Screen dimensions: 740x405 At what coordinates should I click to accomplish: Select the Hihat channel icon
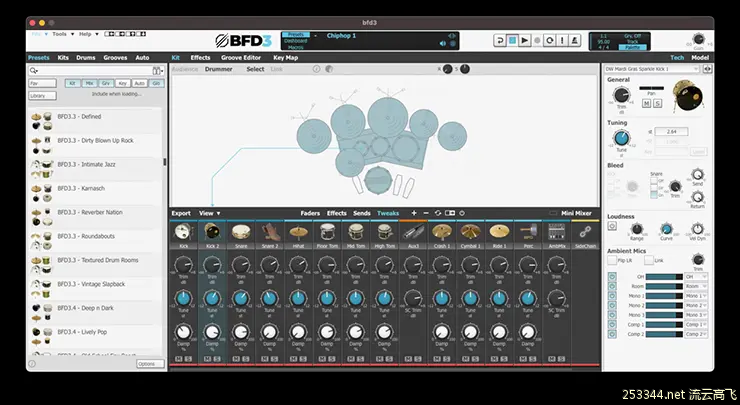[x=298, y=232]
